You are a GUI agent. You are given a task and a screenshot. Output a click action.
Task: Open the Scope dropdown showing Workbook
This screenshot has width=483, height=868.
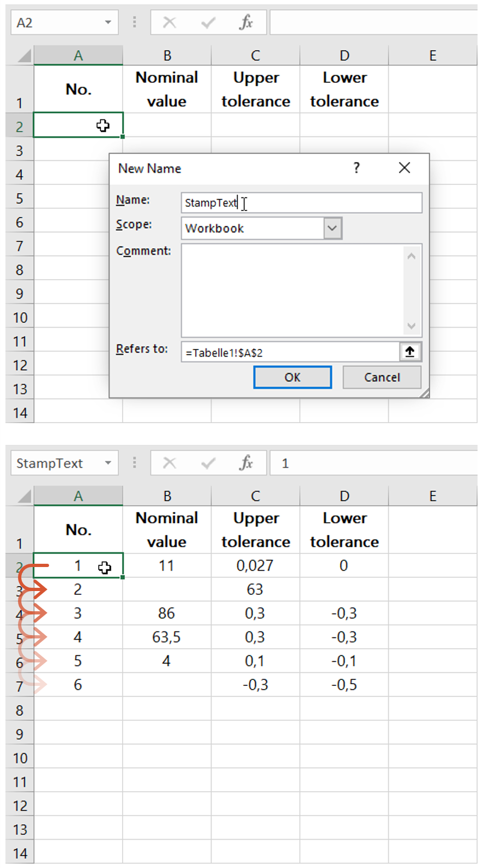[333, 228]
